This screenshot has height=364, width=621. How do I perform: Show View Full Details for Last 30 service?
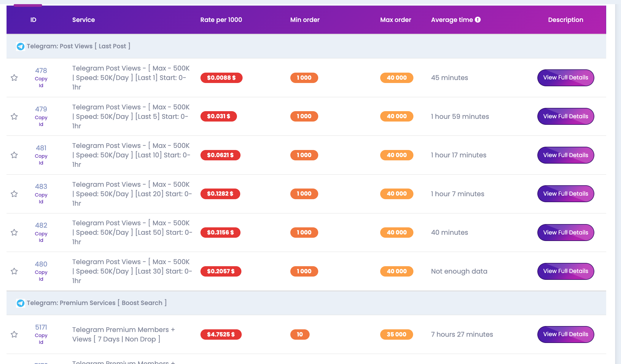point(566,271)
